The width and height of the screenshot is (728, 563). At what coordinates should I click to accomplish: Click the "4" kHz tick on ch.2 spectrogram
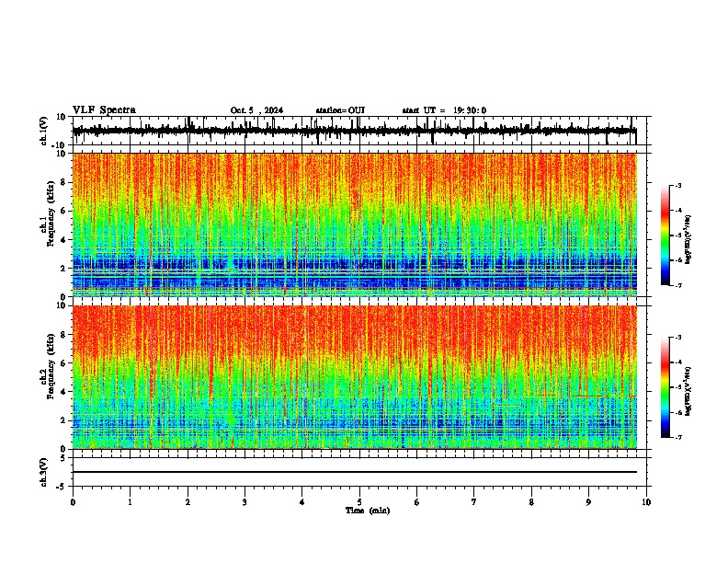pyautogui.click(x=64, y=392)
